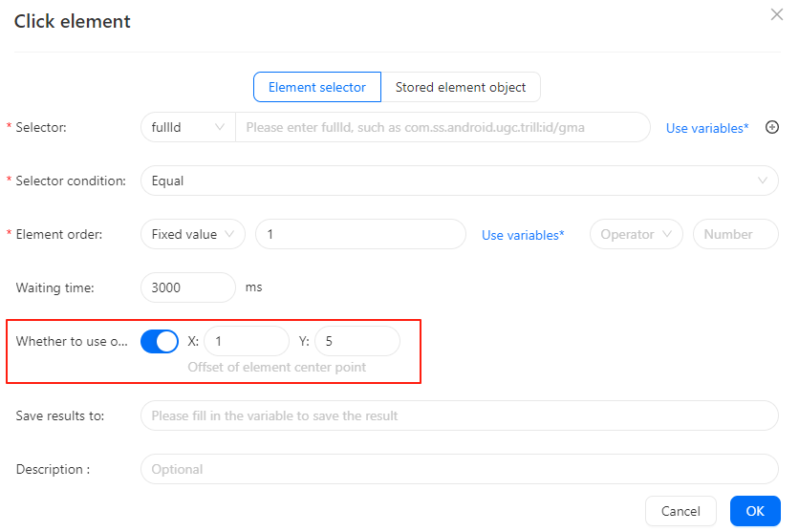Close the Click element dialog
Image resolution: width=799 pixels, height=532 pixels.
pos(777,14)
